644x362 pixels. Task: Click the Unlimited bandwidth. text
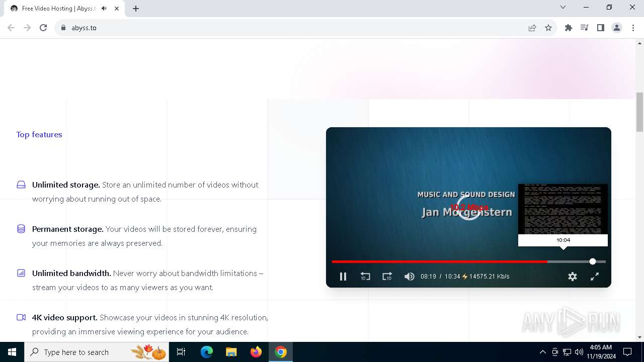point(71,273)
